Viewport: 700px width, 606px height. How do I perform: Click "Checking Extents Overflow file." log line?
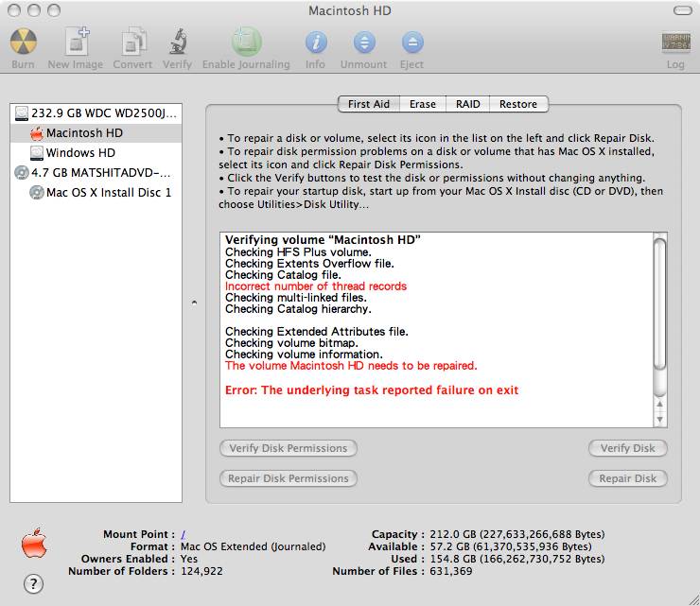tap(309, 263)
